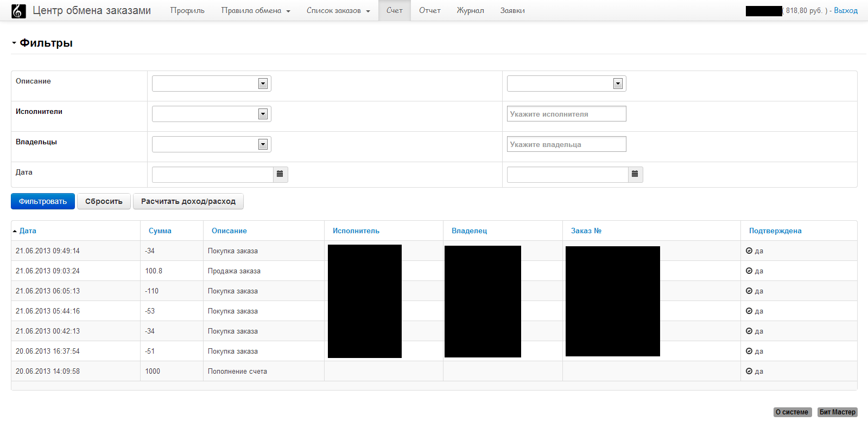Open first Описание dropdown
This screenshot has width=868, height=422.
211,84
